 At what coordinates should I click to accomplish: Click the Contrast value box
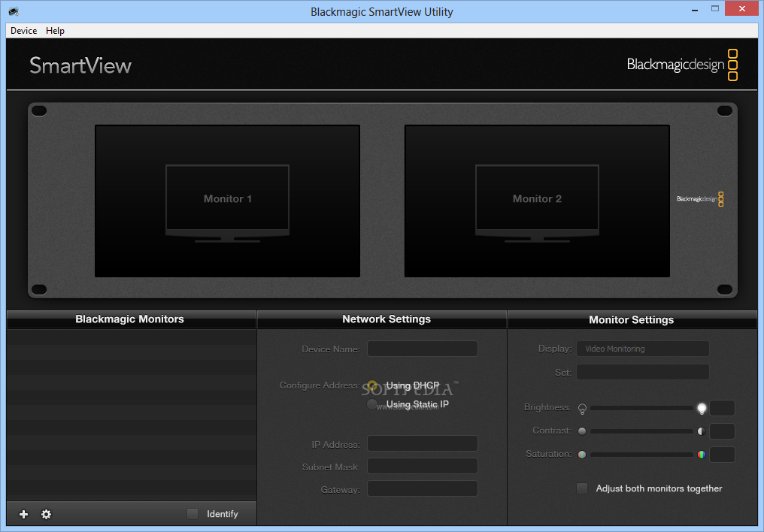pos(722,431)
